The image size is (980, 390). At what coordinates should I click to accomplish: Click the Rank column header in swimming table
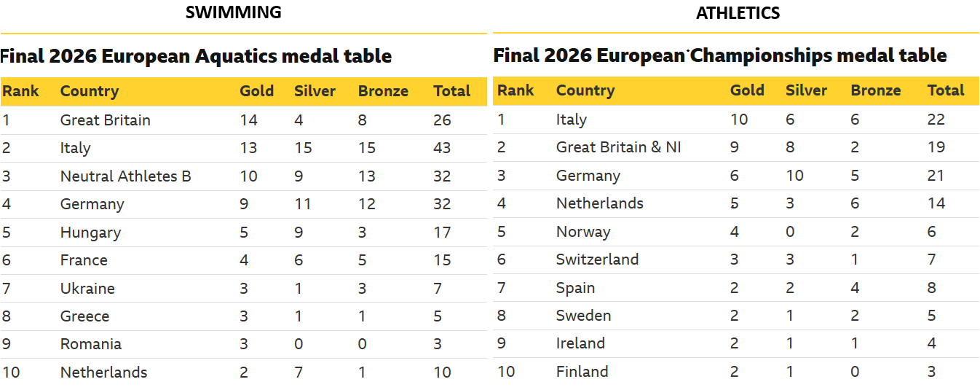[x=20, y=91]
